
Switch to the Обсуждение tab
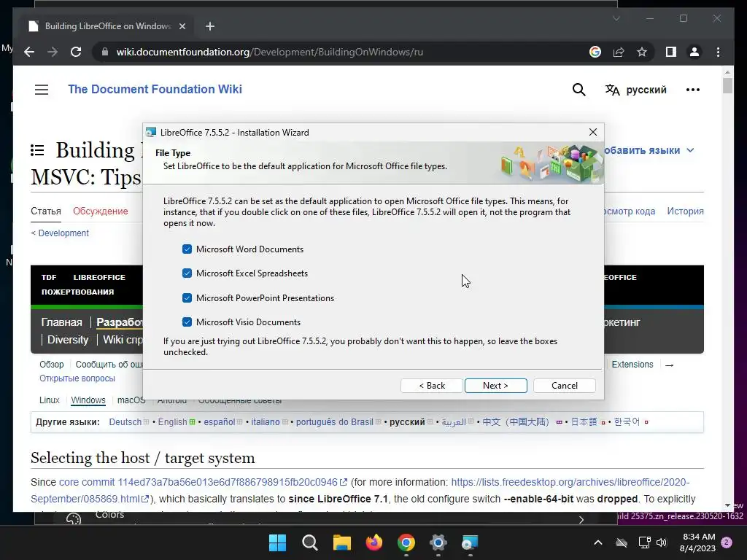(101, 211)
